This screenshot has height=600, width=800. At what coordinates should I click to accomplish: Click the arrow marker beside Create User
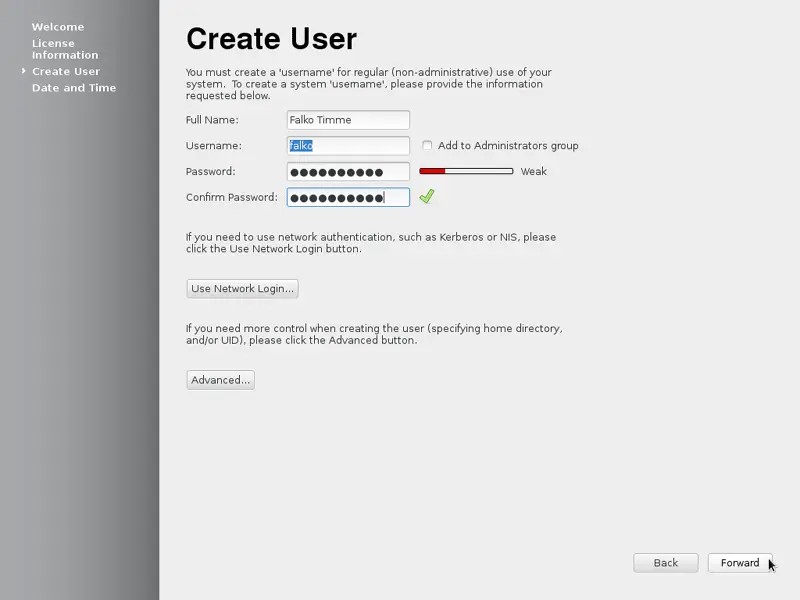tap(23, 71)
